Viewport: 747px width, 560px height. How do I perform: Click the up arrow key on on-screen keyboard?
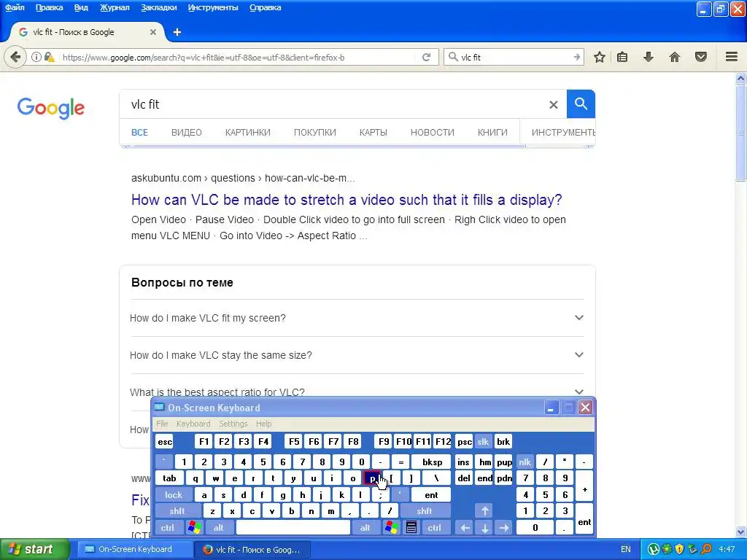pos(485,511)
